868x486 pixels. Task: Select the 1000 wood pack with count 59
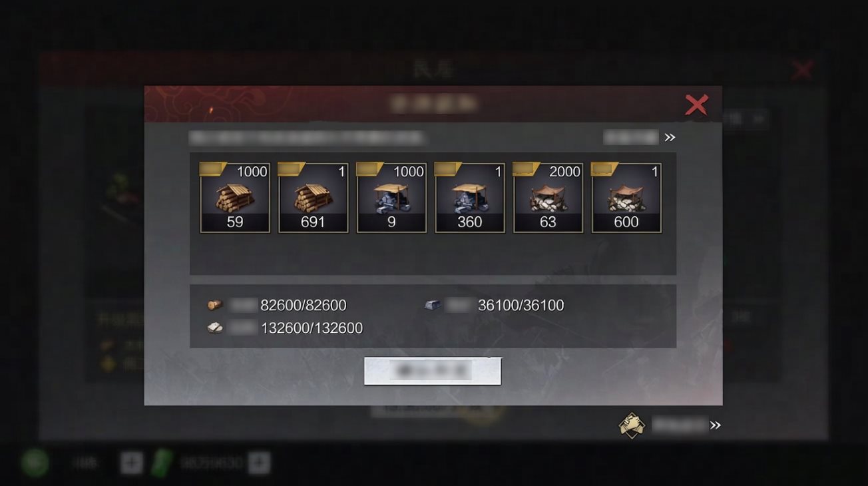[x=235, y=198]
